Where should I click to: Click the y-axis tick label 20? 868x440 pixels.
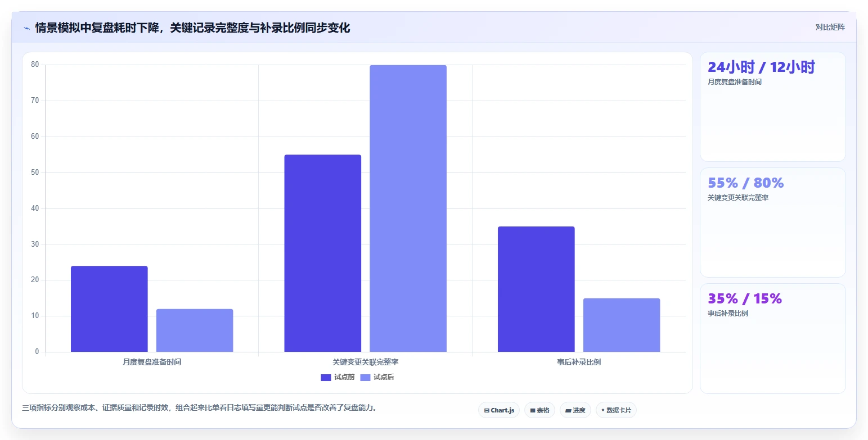pos(35,280)
